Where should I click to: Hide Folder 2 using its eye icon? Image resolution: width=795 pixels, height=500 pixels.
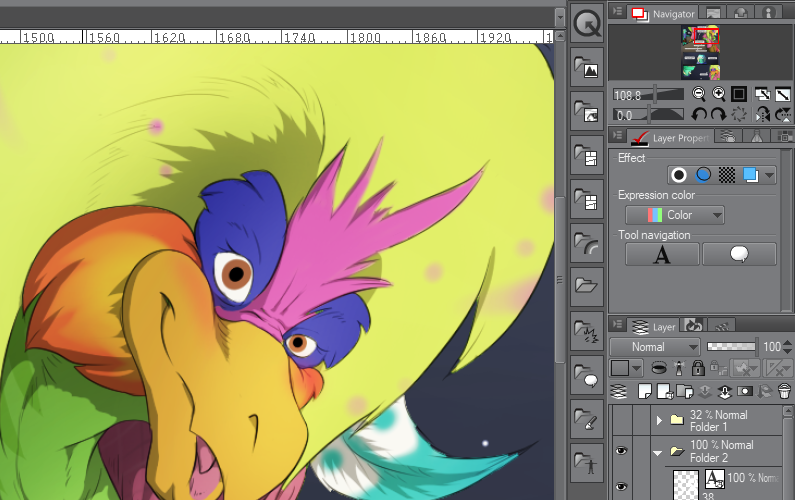(x=621, y=451)
